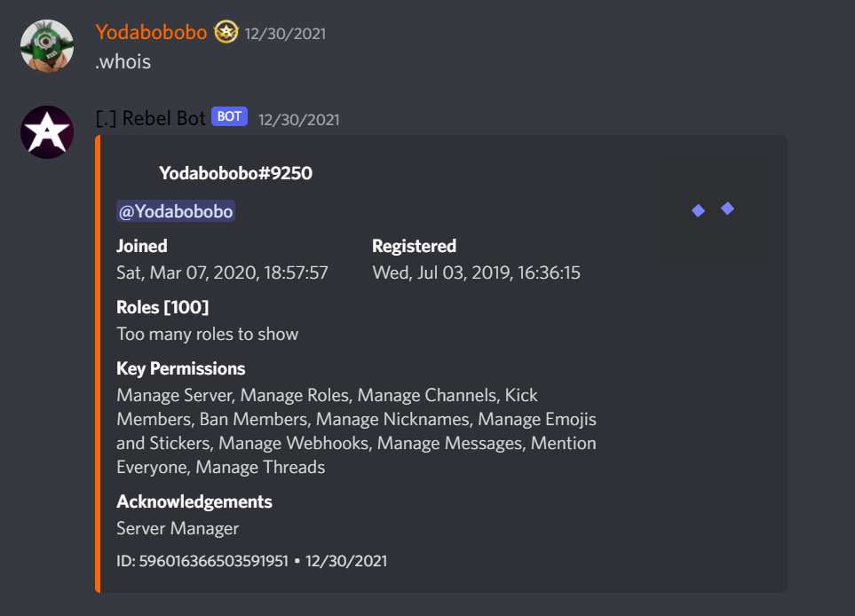The height and width of the screenshot is (616, 855).
Task: Open the loading embed thumbnail with diamonds
Action: point(713,209)
